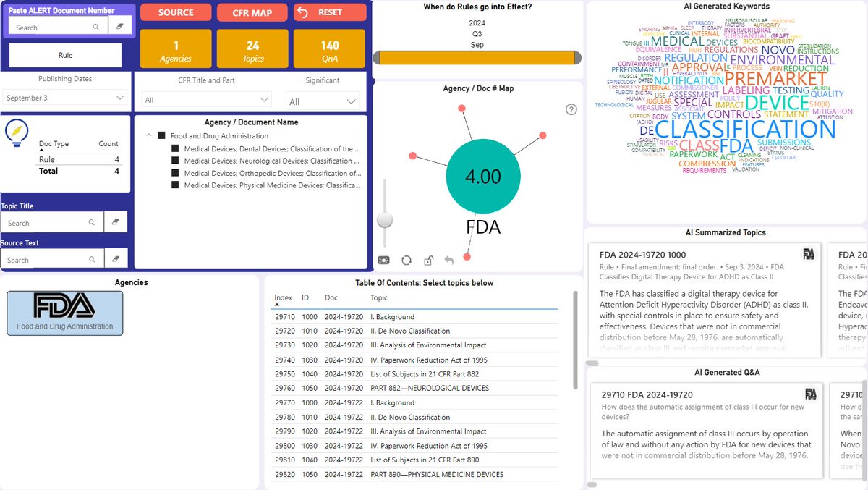Clear the Source Text search with eraser icon

116,259
